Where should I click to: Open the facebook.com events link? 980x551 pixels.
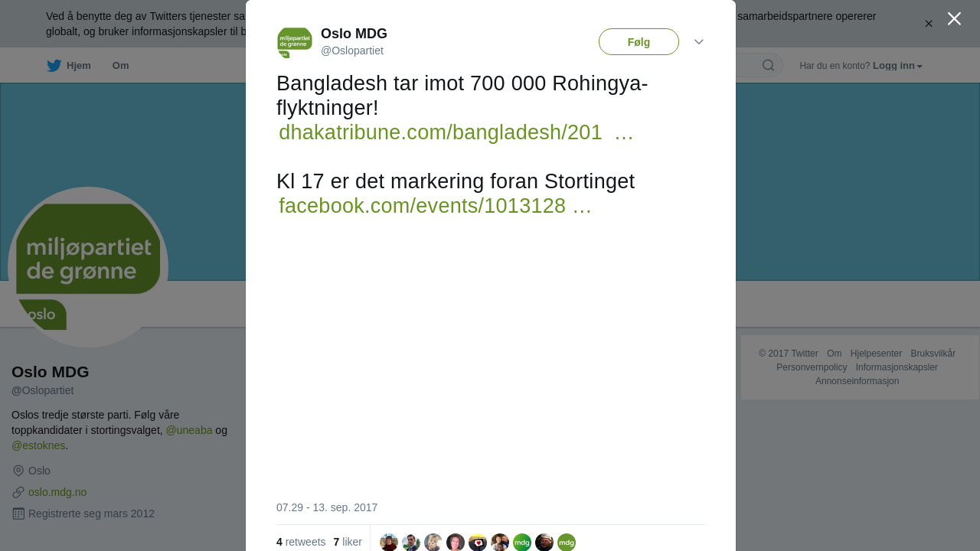[435, 206]
